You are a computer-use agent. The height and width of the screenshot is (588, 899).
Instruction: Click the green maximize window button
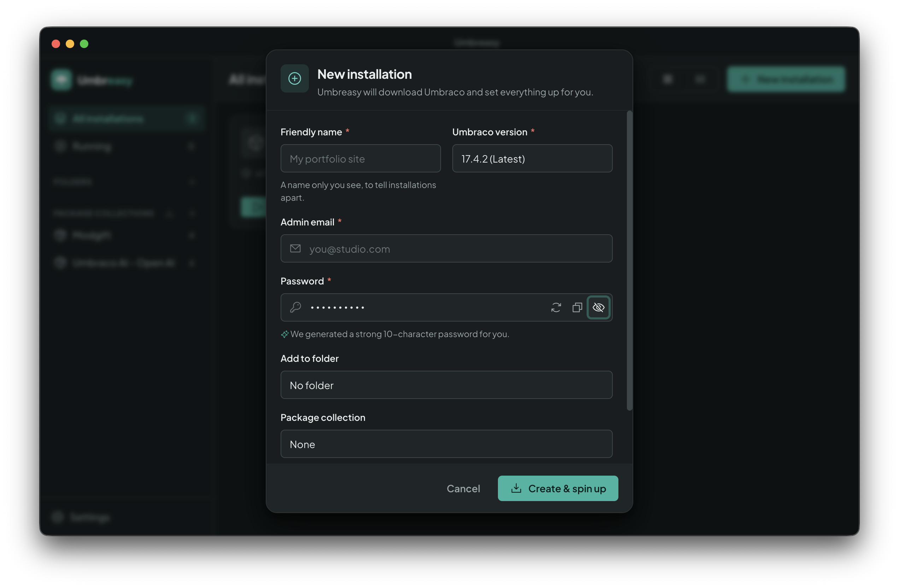click(x=84, y=44)
